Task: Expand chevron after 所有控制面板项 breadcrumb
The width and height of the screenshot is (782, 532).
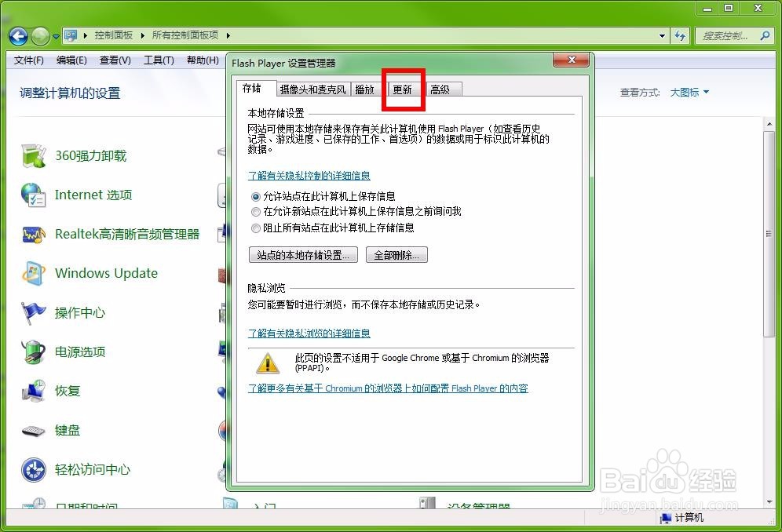Action: [x=228, y=35]
